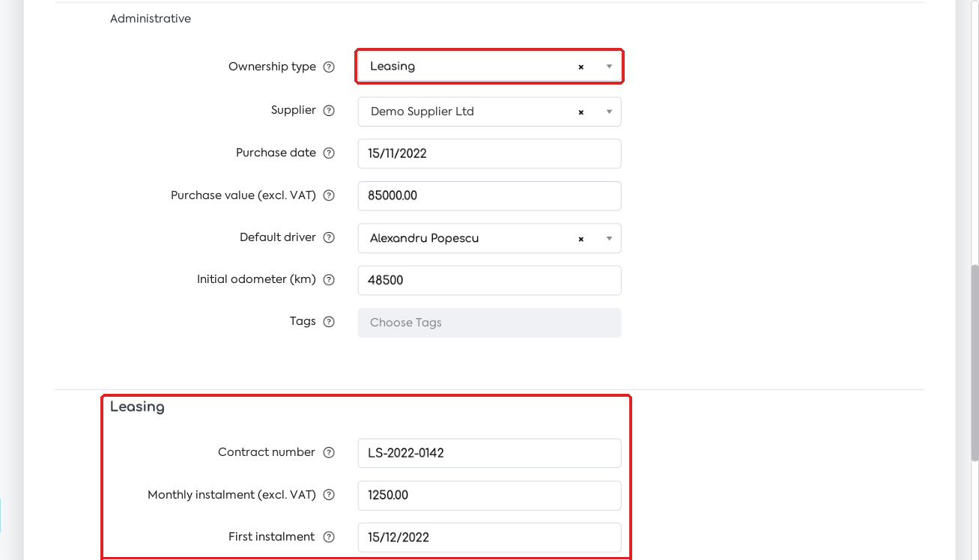The height and width of the screenshot is (560, 979).
Task: Click the Ownership type label
Action: coord(272,67)
